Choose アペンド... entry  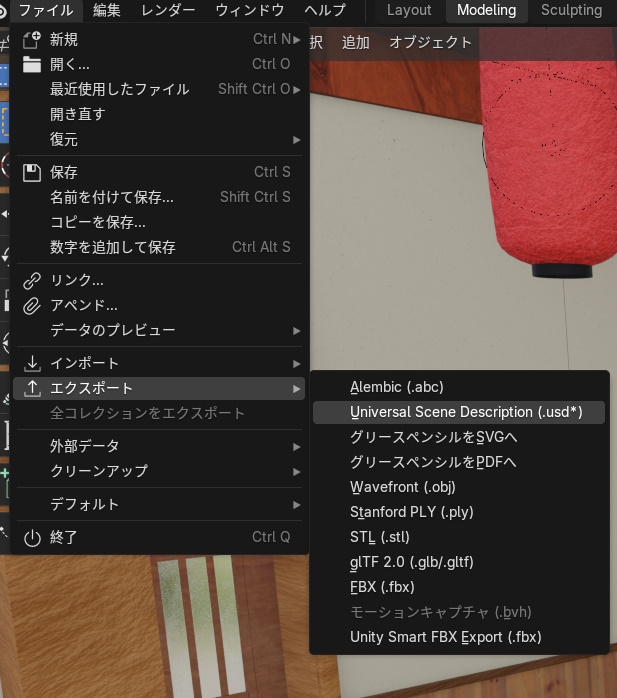pos(159,305)
